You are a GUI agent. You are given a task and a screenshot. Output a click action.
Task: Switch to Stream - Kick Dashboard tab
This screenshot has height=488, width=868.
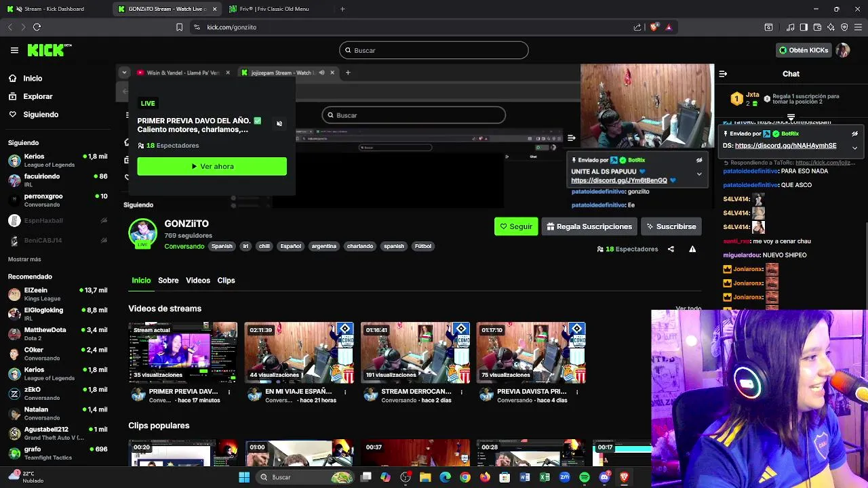pyautogui.click(x=55, y=9)
